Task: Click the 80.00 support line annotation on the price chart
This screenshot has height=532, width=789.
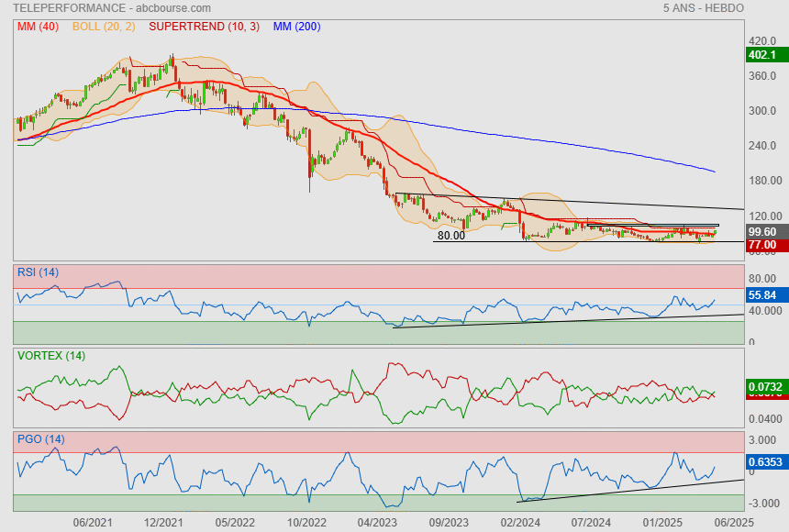Action: point(451,236)
